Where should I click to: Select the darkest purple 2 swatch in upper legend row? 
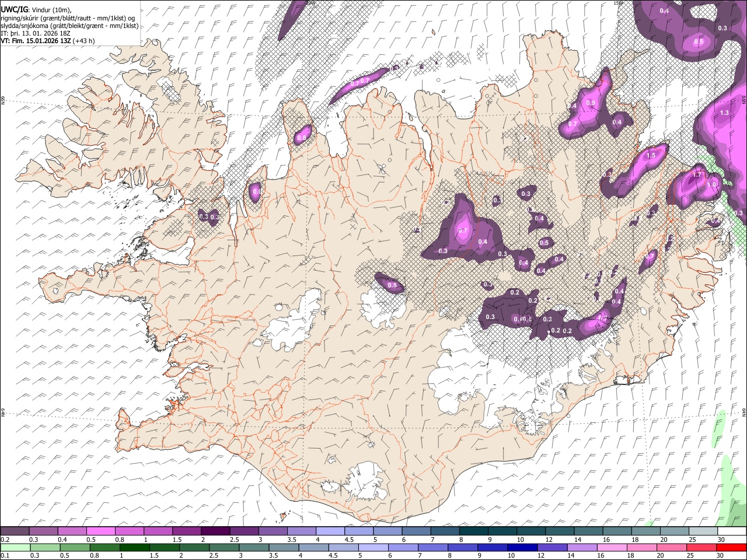tap(215, 531)
